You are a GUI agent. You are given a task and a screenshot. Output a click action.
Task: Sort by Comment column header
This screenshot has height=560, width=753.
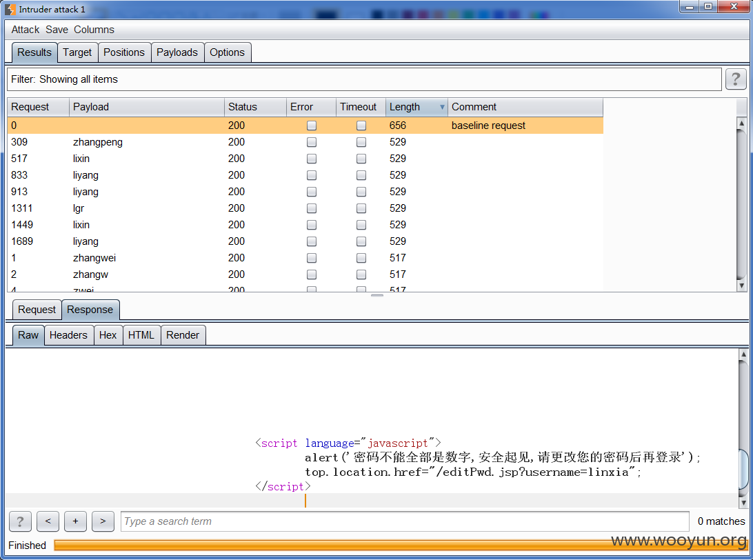(x=525, y=107)
